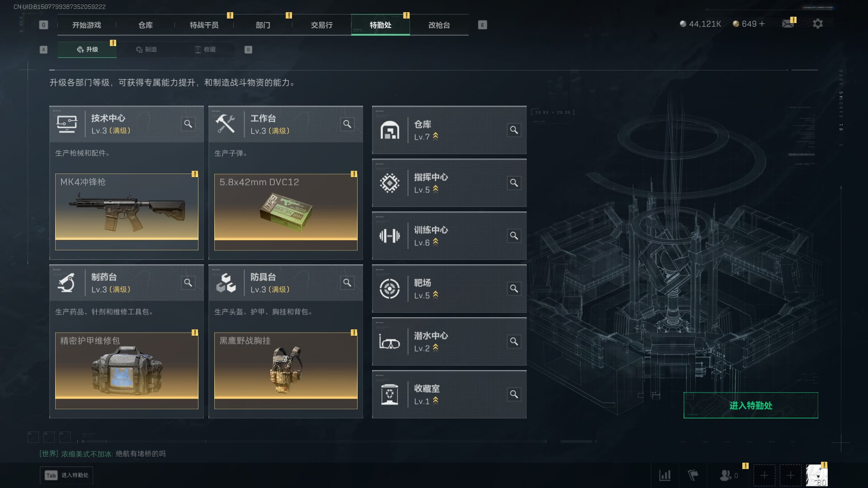Switch to 交易行 top tab

tap(321, 25)
